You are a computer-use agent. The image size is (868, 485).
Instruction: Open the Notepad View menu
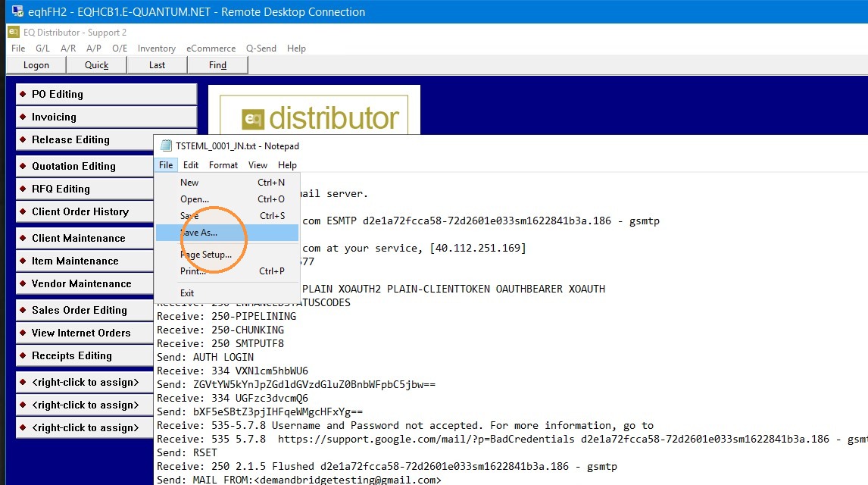coord(258,165)
